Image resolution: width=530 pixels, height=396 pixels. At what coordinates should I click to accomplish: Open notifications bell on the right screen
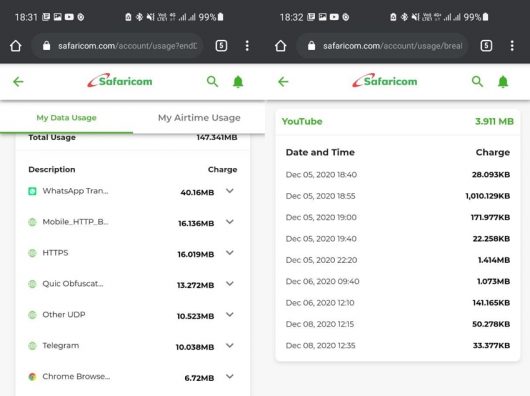pyautogui.click(x=503, y=82)
